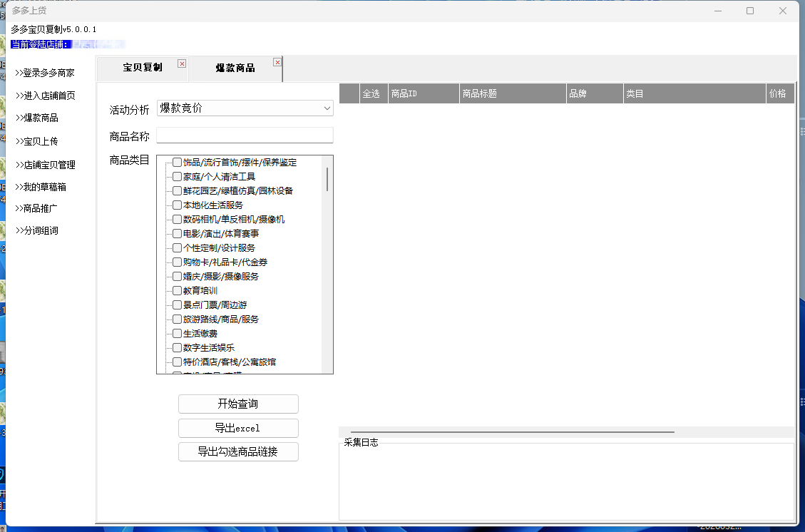
Task: Open the 活动分析 dropdown showing 爆款竞价
Action: [245, 108]
